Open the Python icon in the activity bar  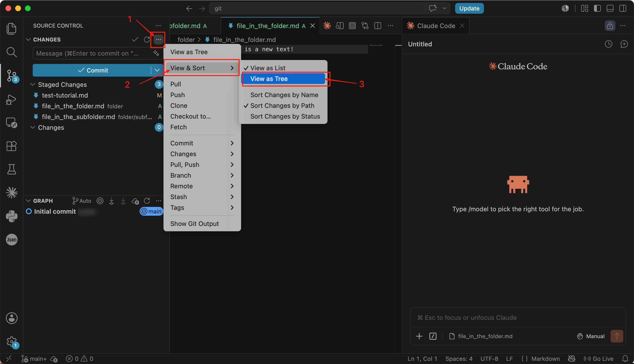tap(11, 216)
